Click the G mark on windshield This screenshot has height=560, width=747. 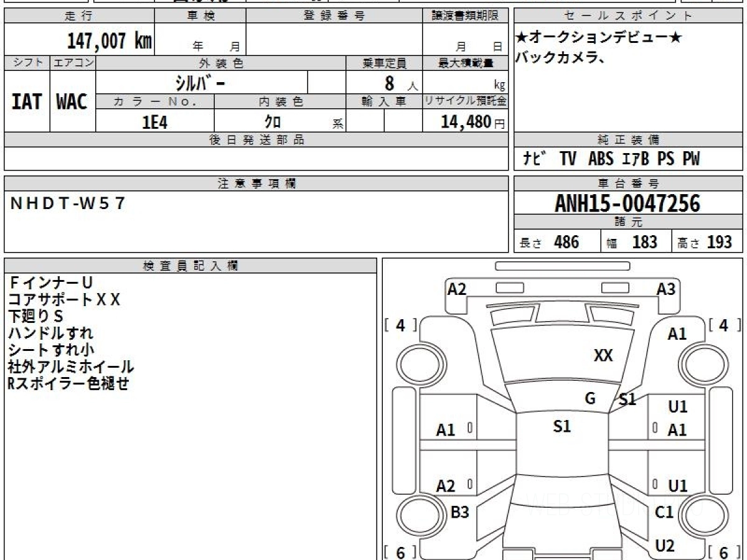pyautogui.click(x=590, y=398)
